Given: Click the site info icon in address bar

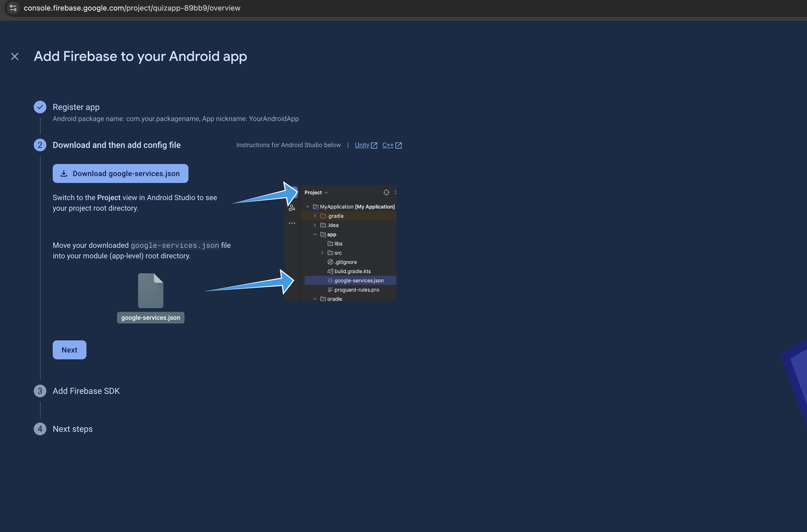Looking at the screenshot, I should point(13,8).
